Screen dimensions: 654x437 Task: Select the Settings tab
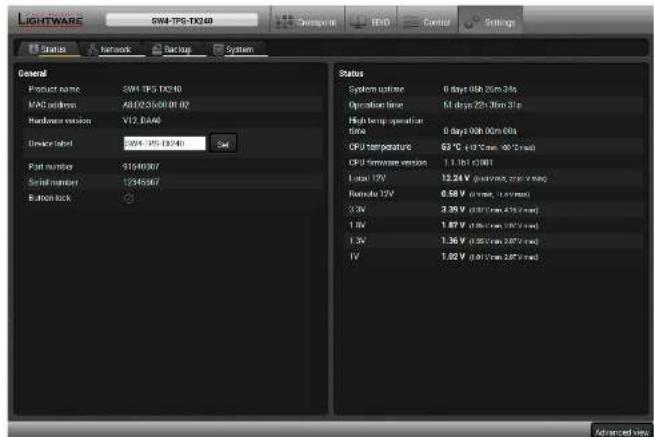(490, 21)
